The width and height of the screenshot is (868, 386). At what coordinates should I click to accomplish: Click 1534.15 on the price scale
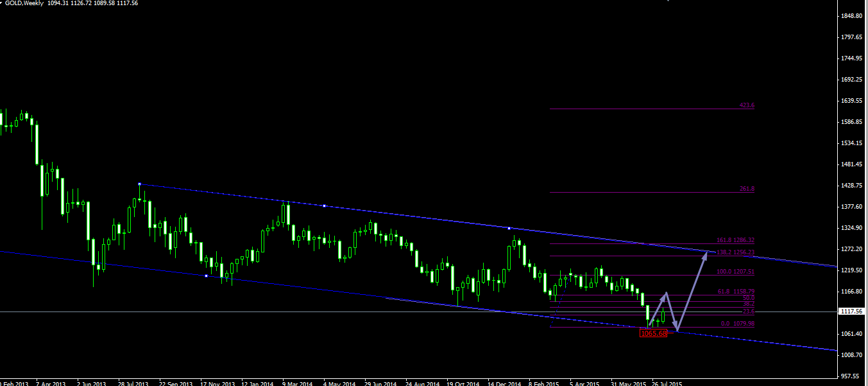click(853, 143)
